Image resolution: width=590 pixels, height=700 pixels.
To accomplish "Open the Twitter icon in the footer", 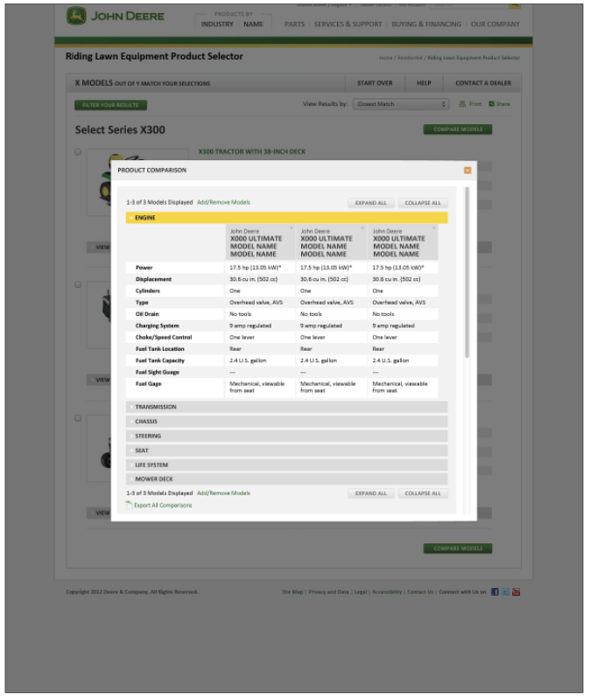I will pyautogui.click(x=505, y=592).
